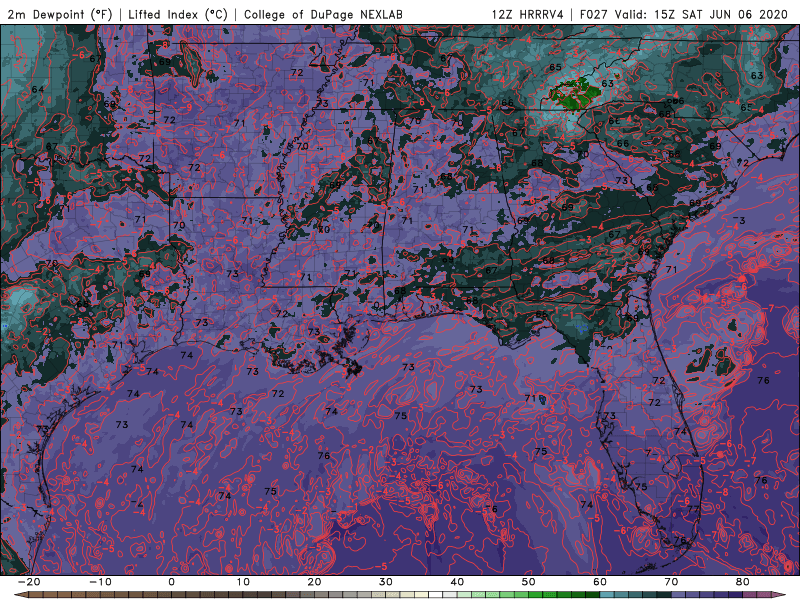The width and height of the screenshot is (800, 600).
Task: Click the 20 label on the color scale
Action: (x=314, y=582)
